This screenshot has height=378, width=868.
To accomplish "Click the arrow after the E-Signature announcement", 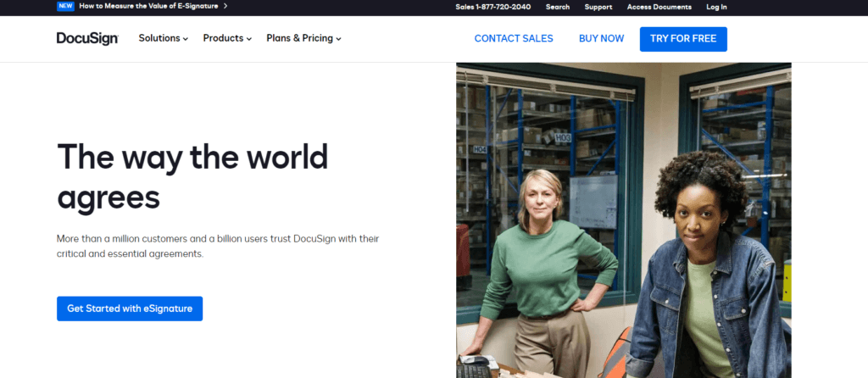I will tap(225, 6).
